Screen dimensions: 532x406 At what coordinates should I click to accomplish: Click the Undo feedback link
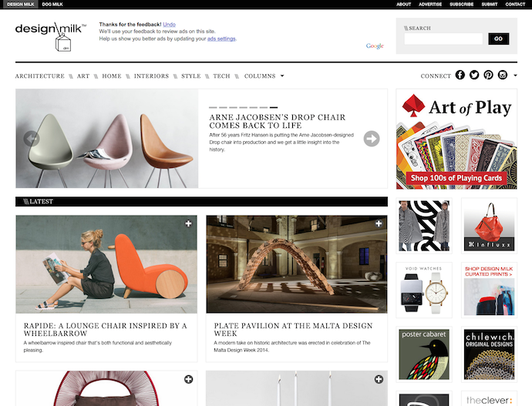(x=169, y=25)
